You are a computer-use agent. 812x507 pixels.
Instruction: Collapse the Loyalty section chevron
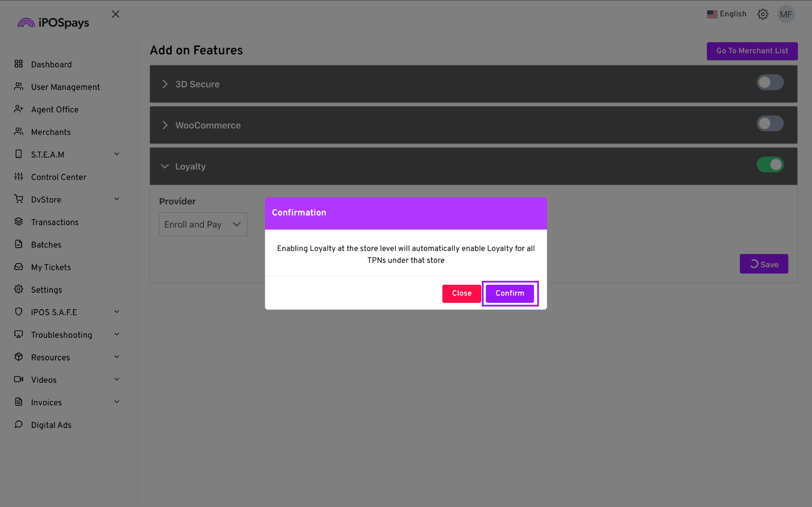[x=165, y=166]
